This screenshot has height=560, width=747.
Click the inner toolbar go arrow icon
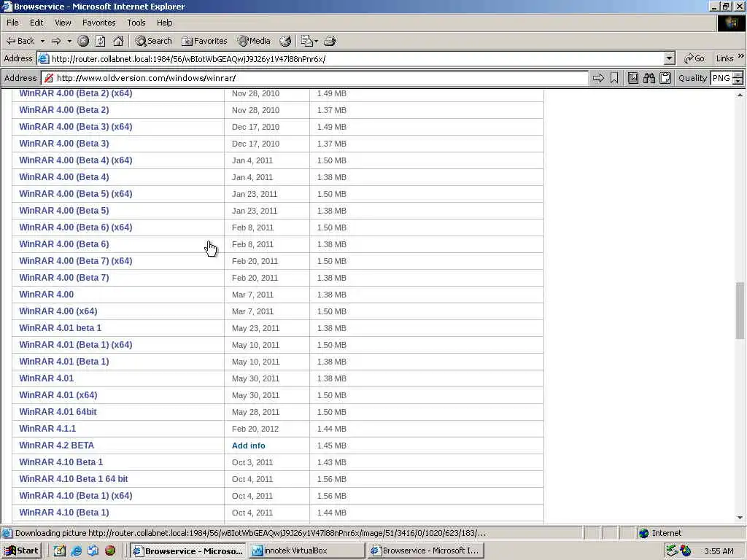[598, 78]
